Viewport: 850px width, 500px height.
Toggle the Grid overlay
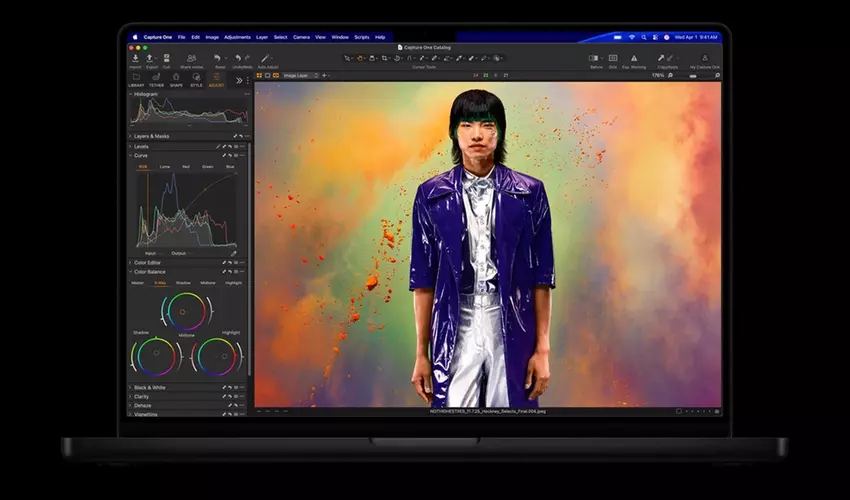point(613,59)
